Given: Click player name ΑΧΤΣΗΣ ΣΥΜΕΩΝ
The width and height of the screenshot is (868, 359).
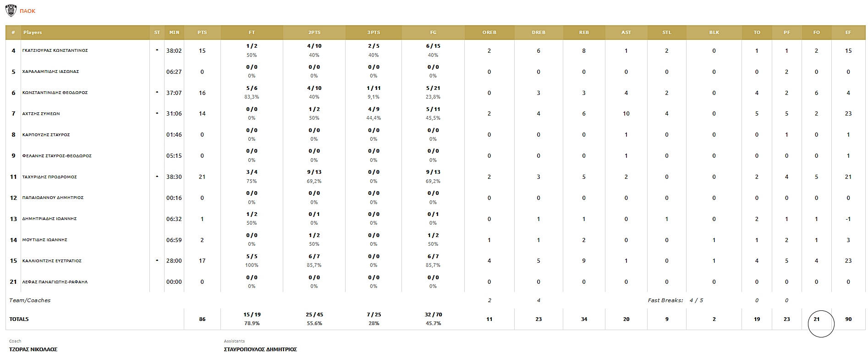Looking at the screenshot, I should click(x=41, y=114).
